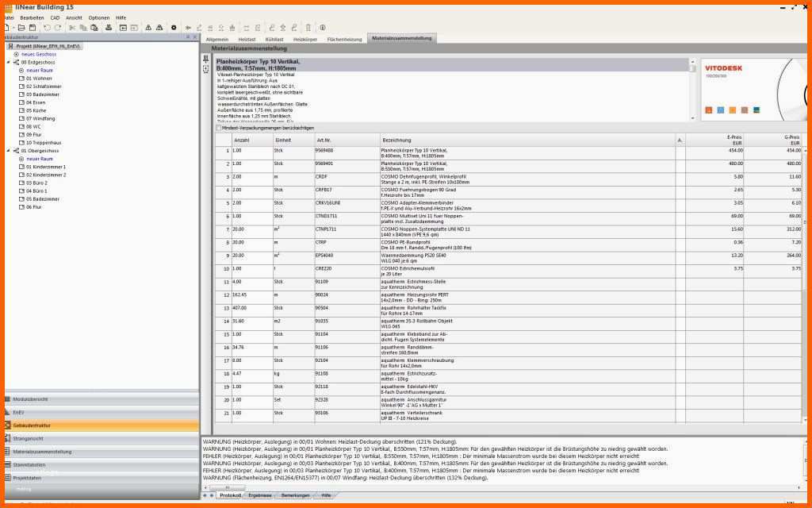The image size is (812, 508).
Task: Collapse the 01 Obergeschoss tree node
Action: 8,151
